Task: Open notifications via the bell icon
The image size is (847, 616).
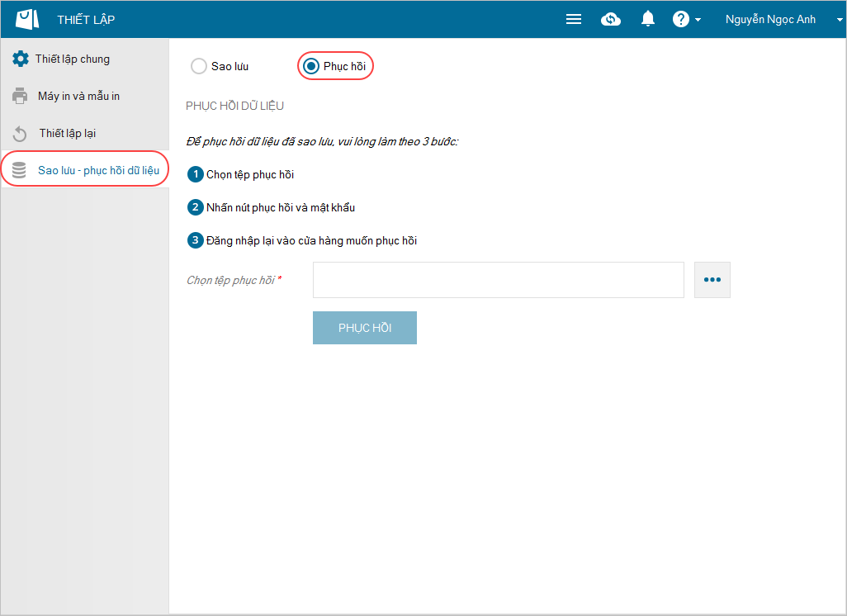Action: [648, 20]
